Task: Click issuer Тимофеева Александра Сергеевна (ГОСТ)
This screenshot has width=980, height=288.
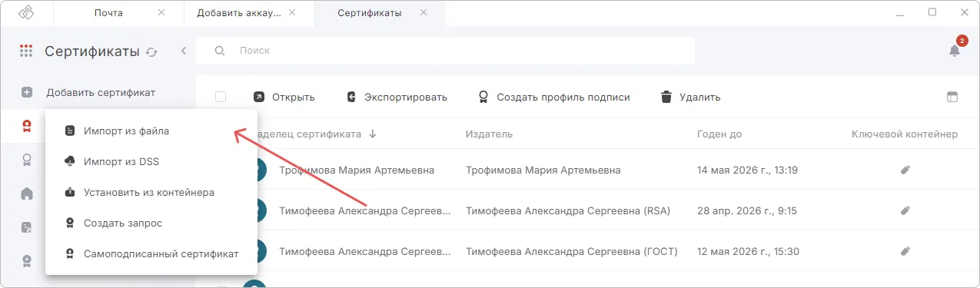Action: pyautogui.click(x=572, y=251)
